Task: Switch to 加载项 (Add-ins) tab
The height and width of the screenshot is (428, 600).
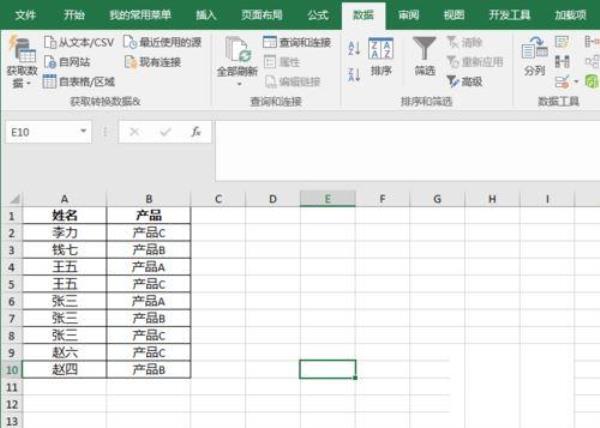Action: click(x=570, y=15)
